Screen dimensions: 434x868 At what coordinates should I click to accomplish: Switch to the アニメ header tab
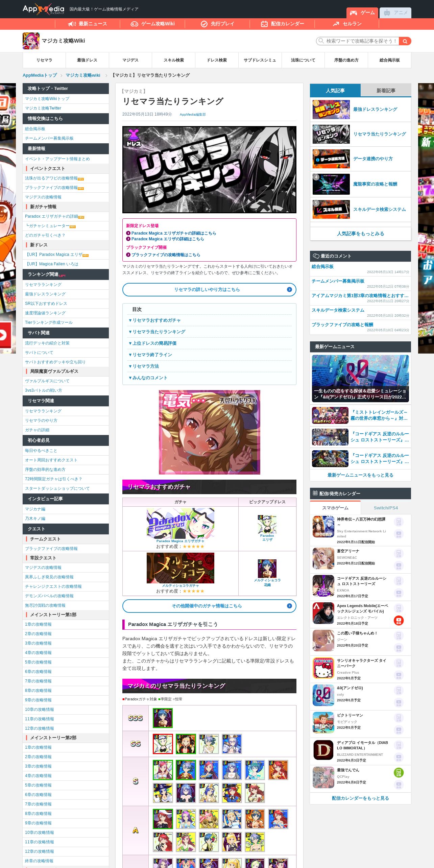[x=395, y=13]
